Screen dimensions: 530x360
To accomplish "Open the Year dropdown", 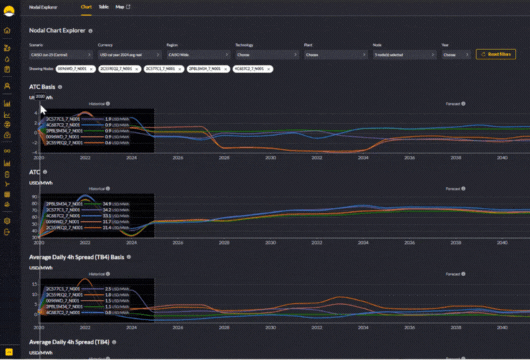I will [456, 54].
